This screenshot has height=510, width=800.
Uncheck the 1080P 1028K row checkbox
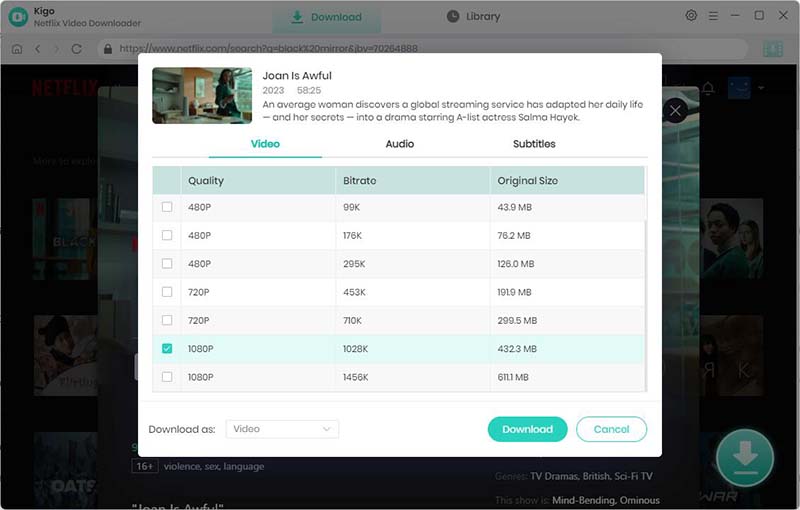click(x=167, y=348)
